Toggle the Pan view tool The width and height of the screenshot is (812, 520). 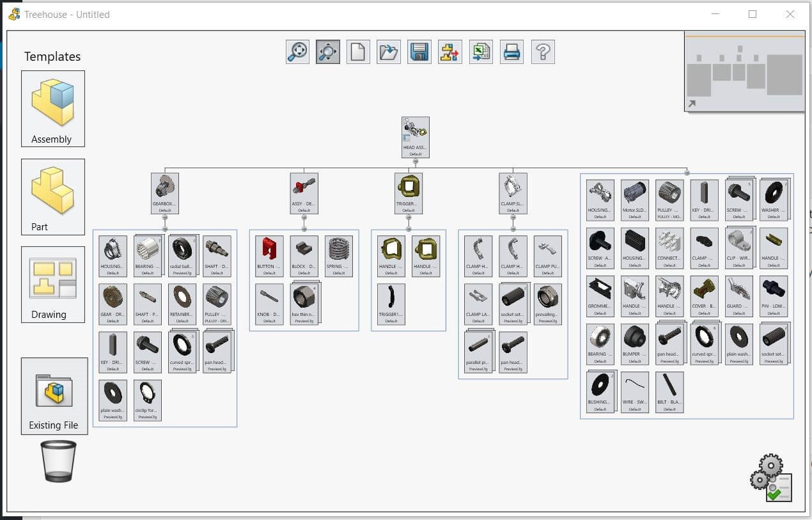point(327,52)
